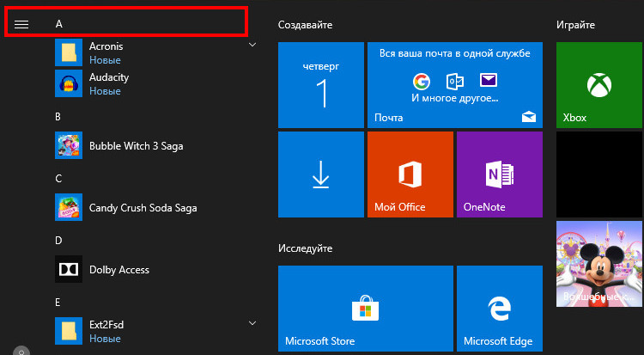This screenshot has width=644, height=355.
Task: Click the letter A group header
Action: click(59, 24)
